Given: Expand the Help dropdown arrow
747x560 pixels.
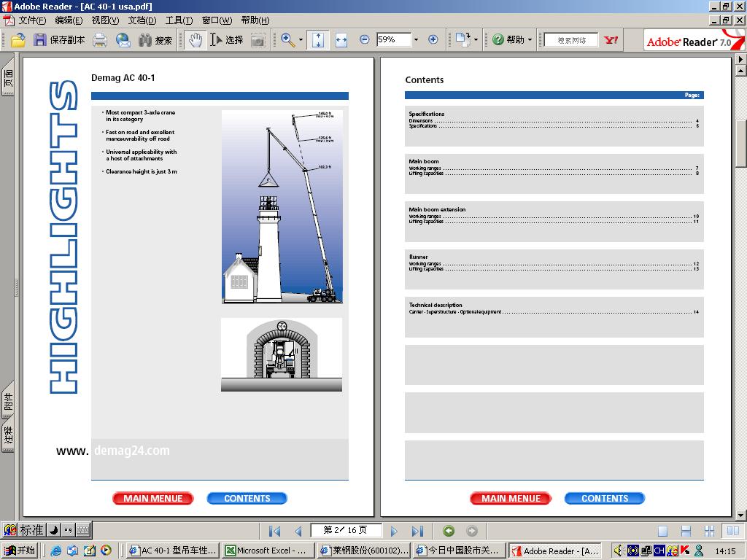Looking at the screenshot, I should click(530, 40).
